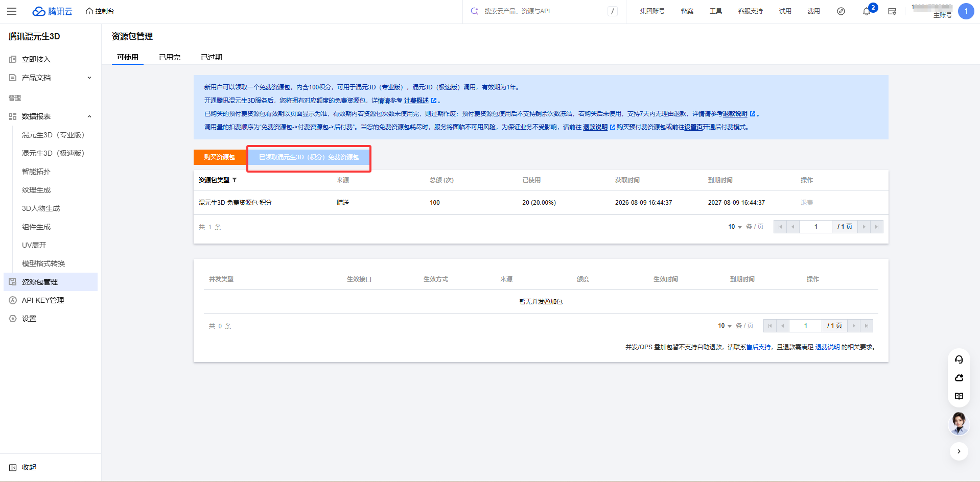
Task: Click 并发叠加包 table page number field
Action: point(805,326)
